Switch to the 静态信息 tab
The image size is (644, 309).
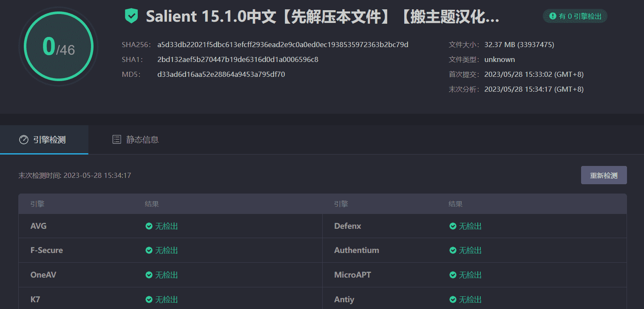[135, 140]
